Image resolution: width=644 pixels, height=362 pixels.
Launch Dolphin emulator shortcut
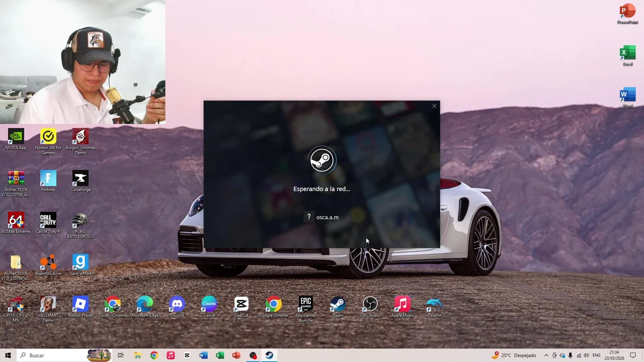point(435,307)
